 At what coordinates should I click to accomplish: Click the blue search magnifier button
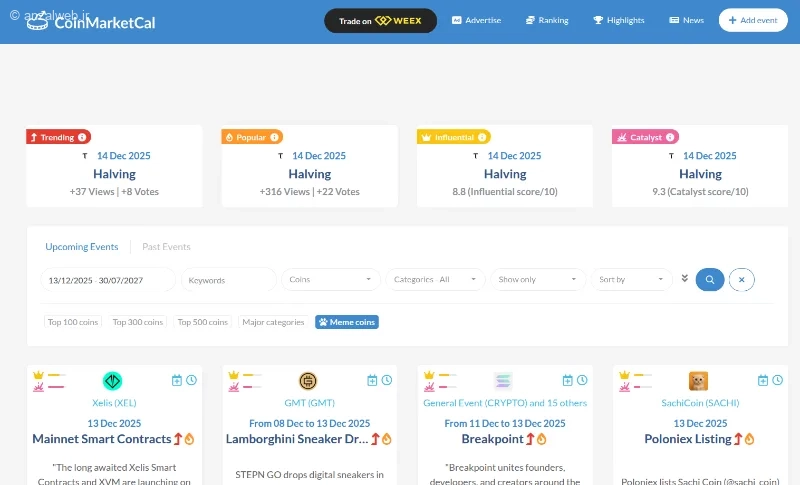point(710,279)
